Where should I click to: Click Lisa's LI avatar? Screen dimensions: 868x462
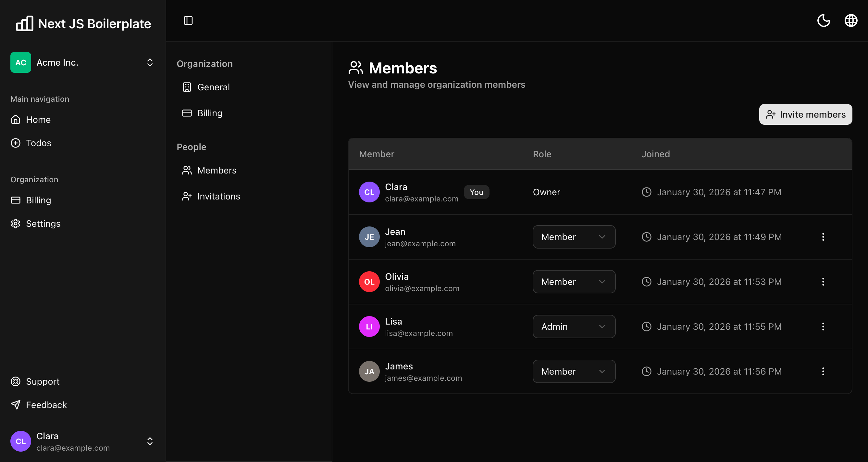click(x=369, y=327)
